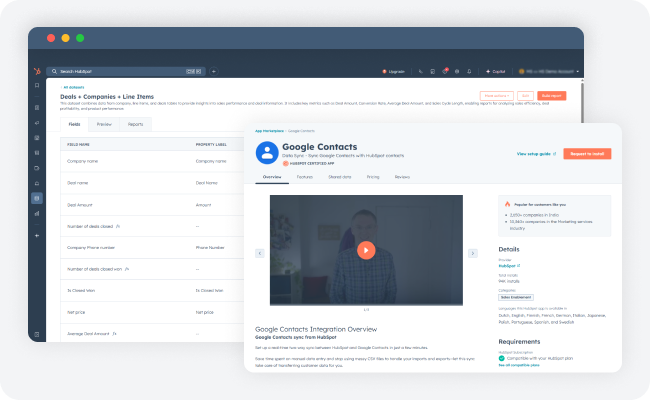Open the View setup guide link
Viewport: 650px width, 400px height.
point(536,154)
